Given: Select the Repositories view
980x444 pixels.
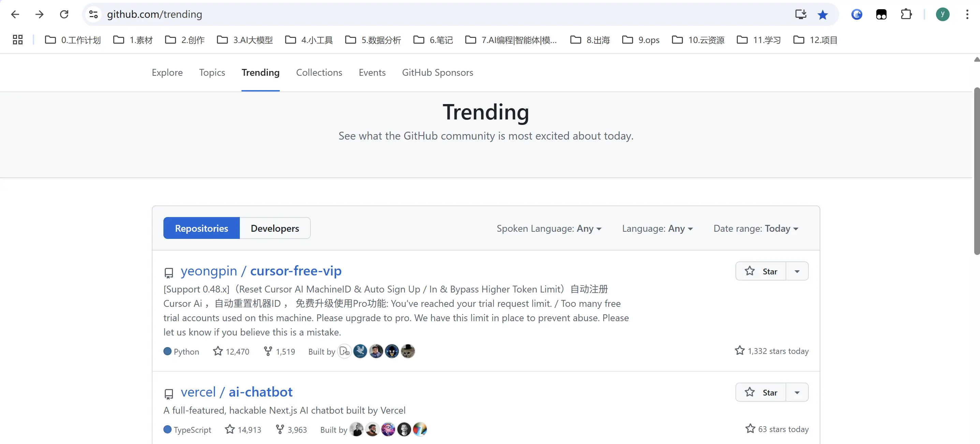Looking at the screenshot, I should [202, 228].
